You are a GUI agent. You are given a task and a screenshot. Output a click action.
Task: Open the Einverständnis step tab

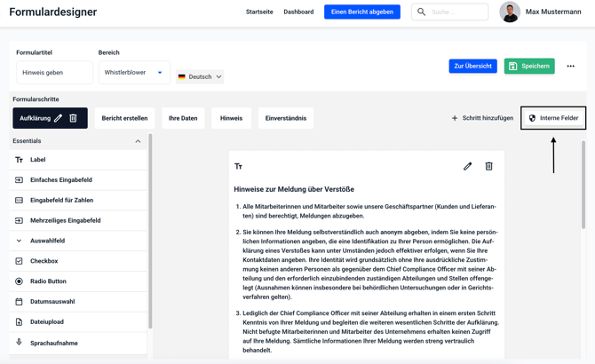pos(285,118)
